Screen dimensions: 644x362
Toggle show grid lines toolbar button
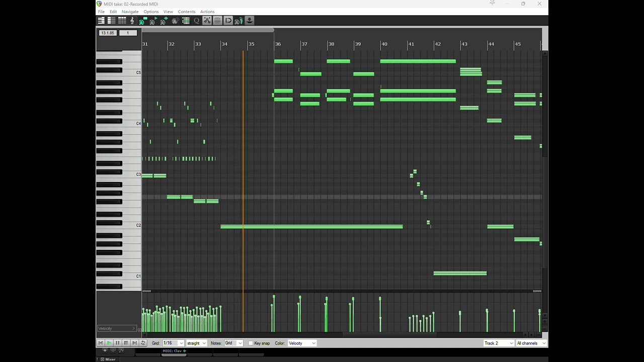tap(217, 21)
